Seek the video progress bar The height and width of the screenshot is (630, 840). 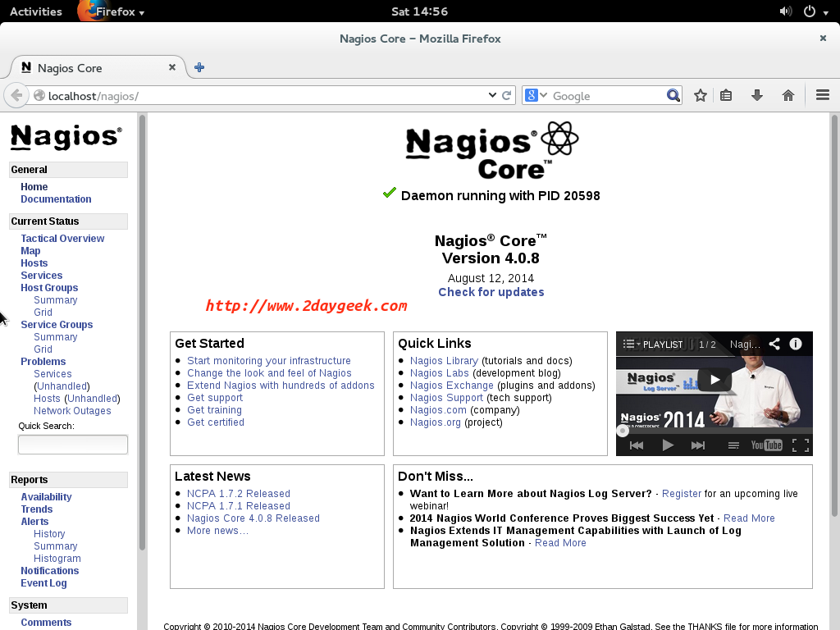(714, 430)
